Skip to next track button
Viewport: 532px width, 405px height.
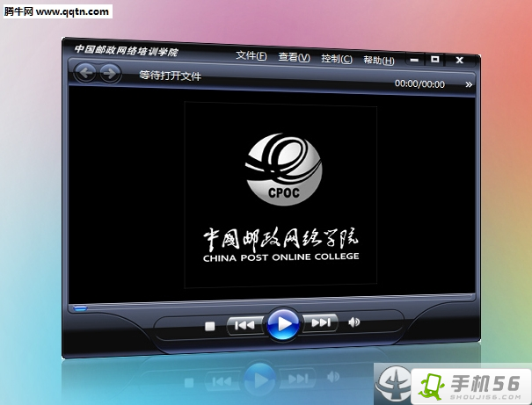[320, 322]
